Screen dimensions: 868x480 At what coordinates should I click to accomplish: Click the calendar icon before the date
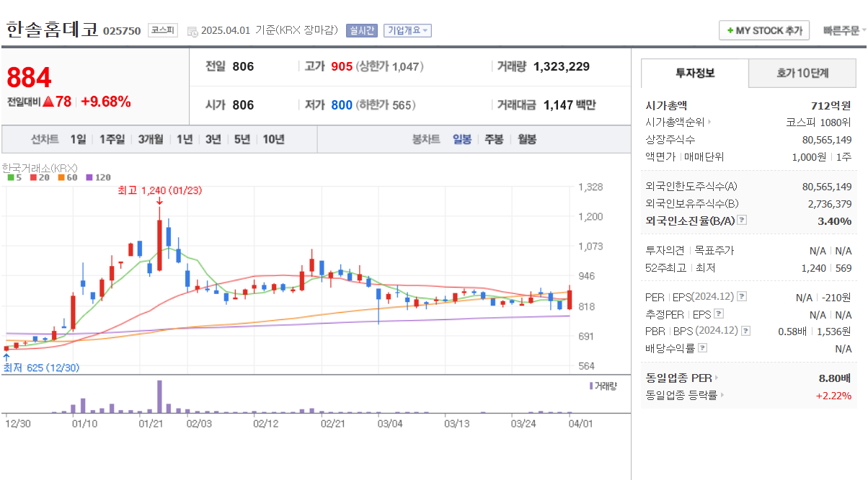[192, 31]
